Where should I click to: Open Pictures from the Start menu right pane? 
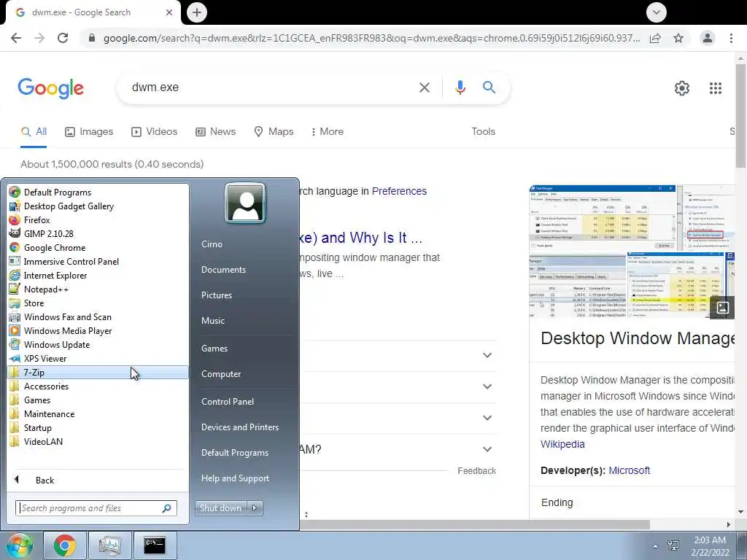(x=217, y=295)
